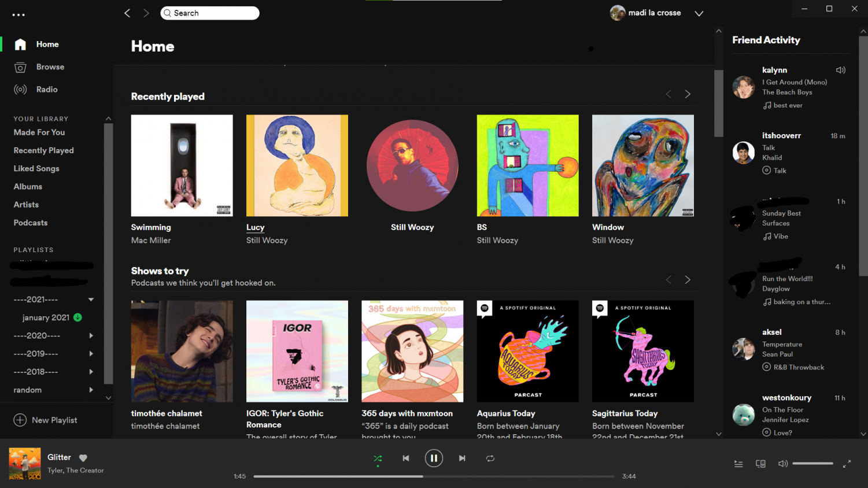Click the green download badge on january 2021
The height and width of the screenshot is (488, 868).
[77, 317]
